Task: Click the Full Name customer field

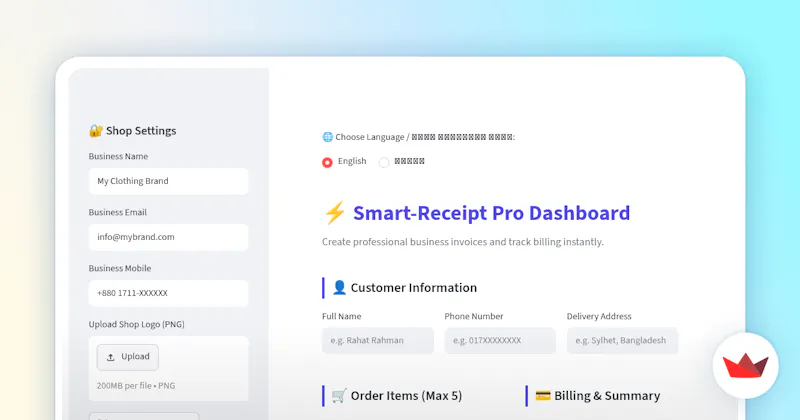Action: tap(378, 340)
